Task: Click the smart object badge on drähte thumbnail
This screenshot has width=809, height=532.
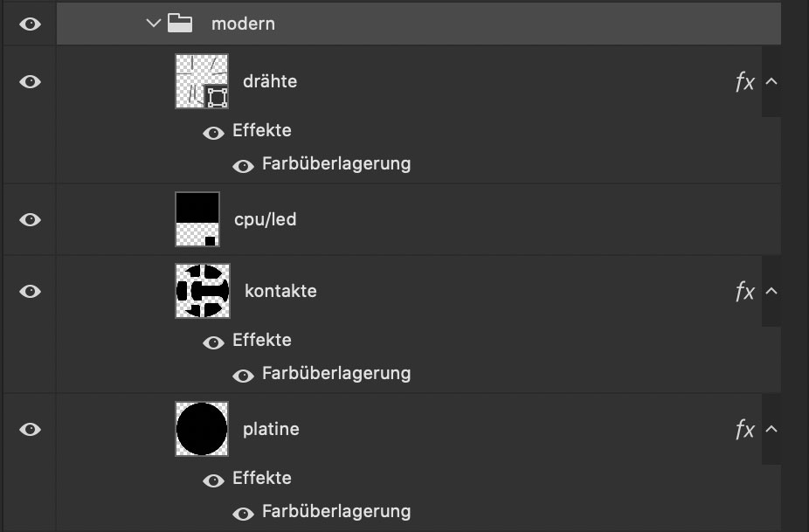Action: (x=217, y=97)
